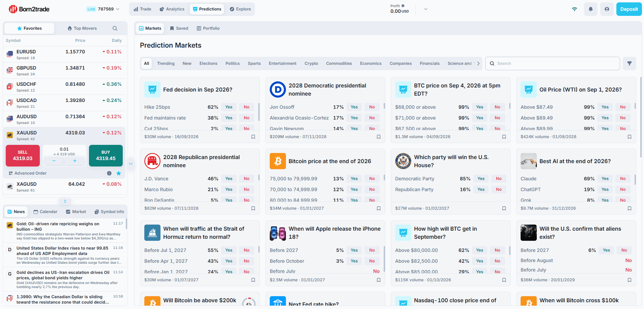Image resolution: width=644 pixels, height=309 pixels.
Task: Open the Democratic party logo thumbnail
Action: (x=278, y=89)
